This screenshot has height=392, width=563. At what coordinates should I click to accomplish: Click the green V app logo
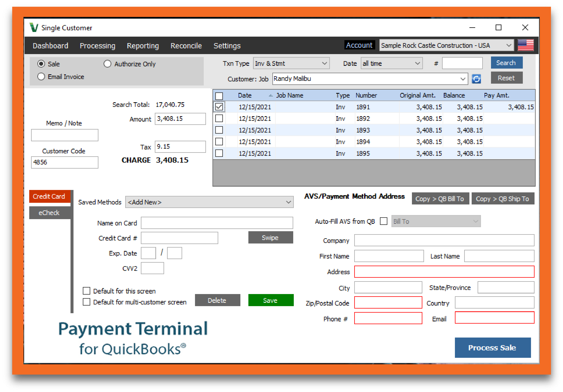coord(34,28)
